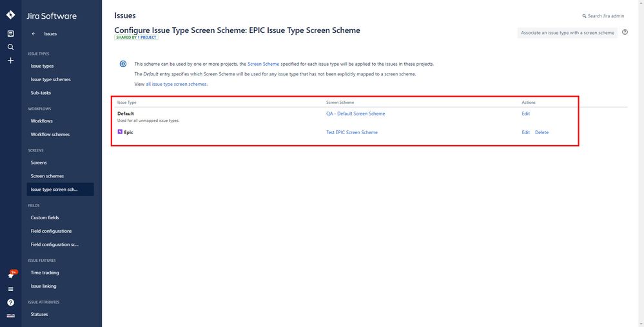
Task: Open the search magnifier icon in the global sidebar
Action: pyautogui.click(x=11, y=47)
